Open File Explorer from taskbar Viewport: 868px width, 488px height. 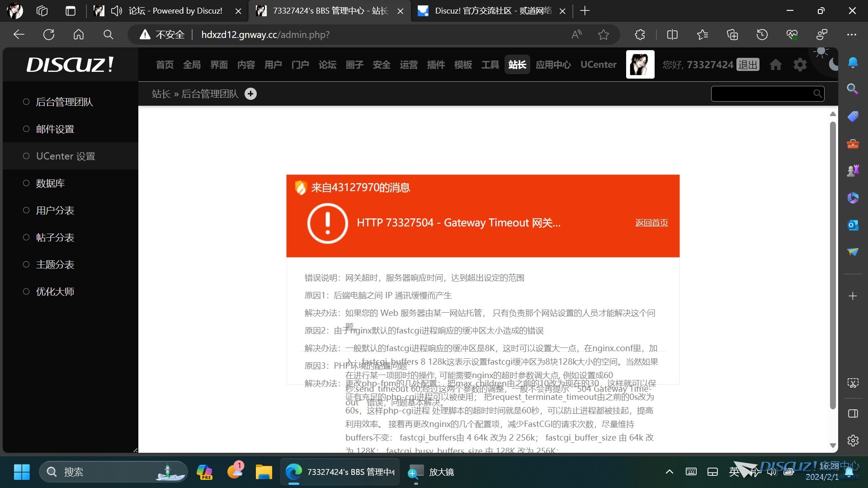point(264,472)
